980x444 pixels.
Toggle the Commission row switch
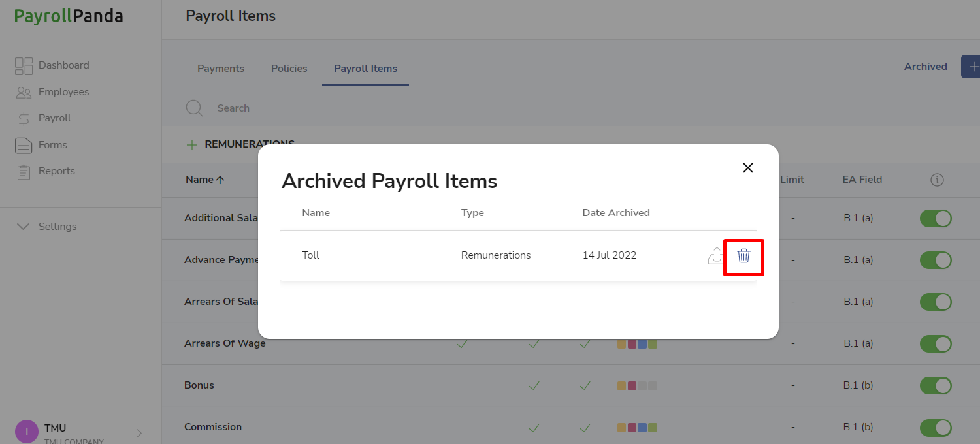936,427
